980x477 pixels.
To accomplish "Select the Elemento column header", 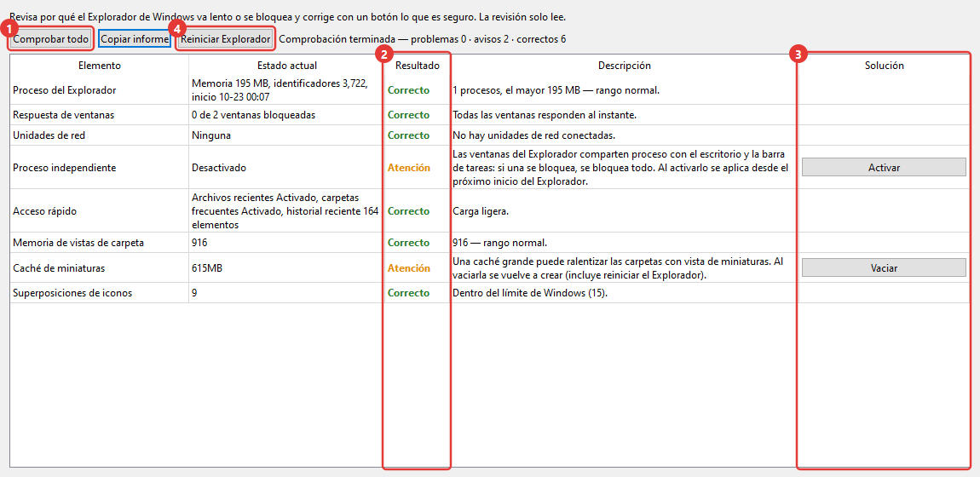I will tap(100, 65).
